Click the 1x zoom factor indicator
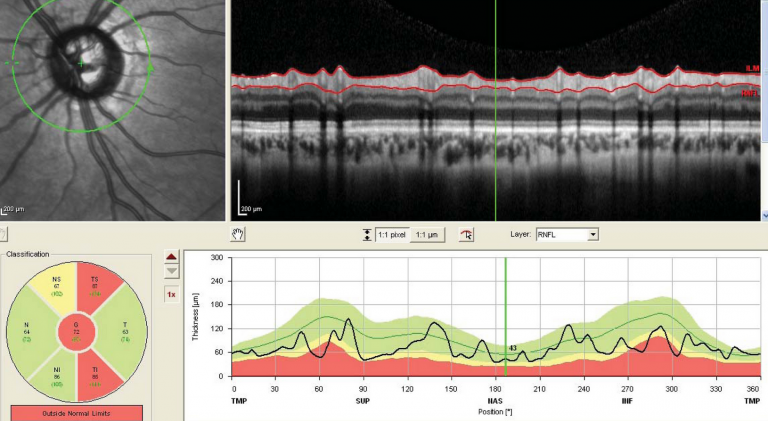The height and width of the screenshot is (421, 768). [171, 295]
